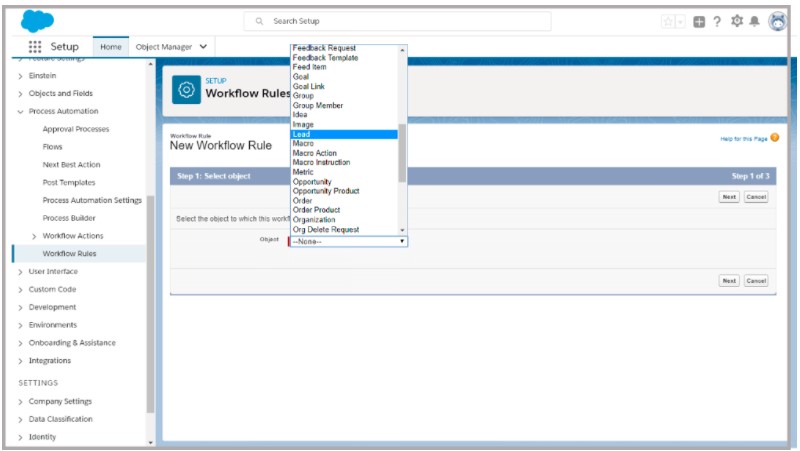Expand the Einstein section
This screenshot has height=451, width=800.
[x=20, y=76]
